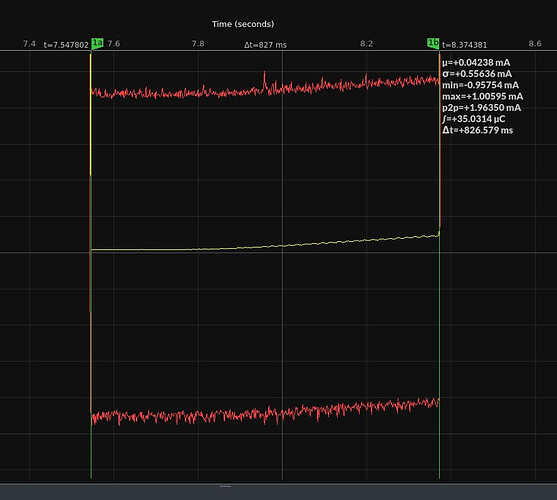Click the min=-0.95754 mA statistic

click(481, 85)
